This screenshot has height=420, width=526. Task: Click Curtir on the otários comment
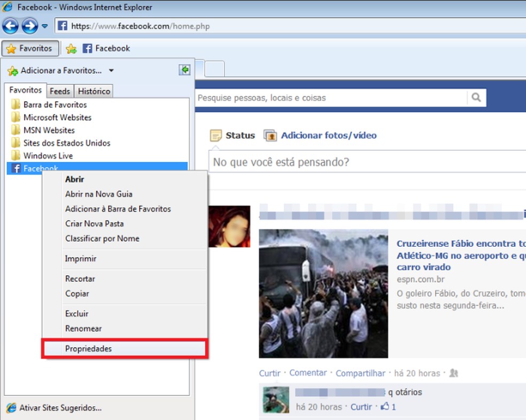[361, 407]
